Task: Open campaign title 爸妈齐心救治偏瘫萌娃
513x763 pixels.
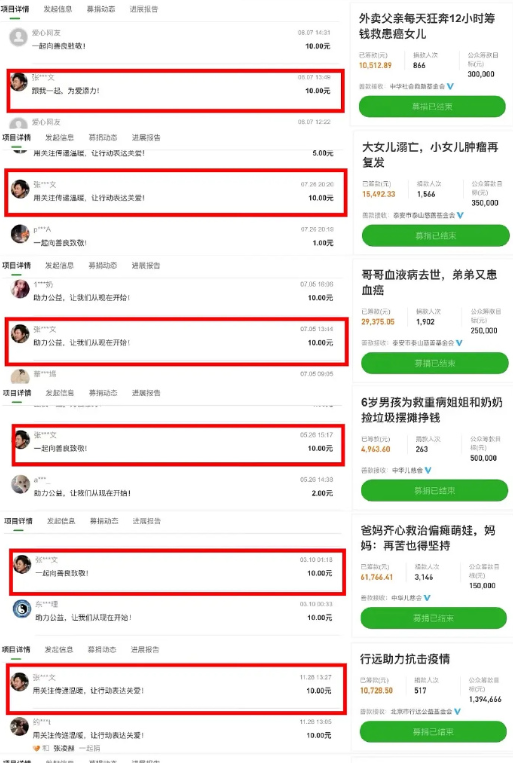Action: tap(428, 538)
